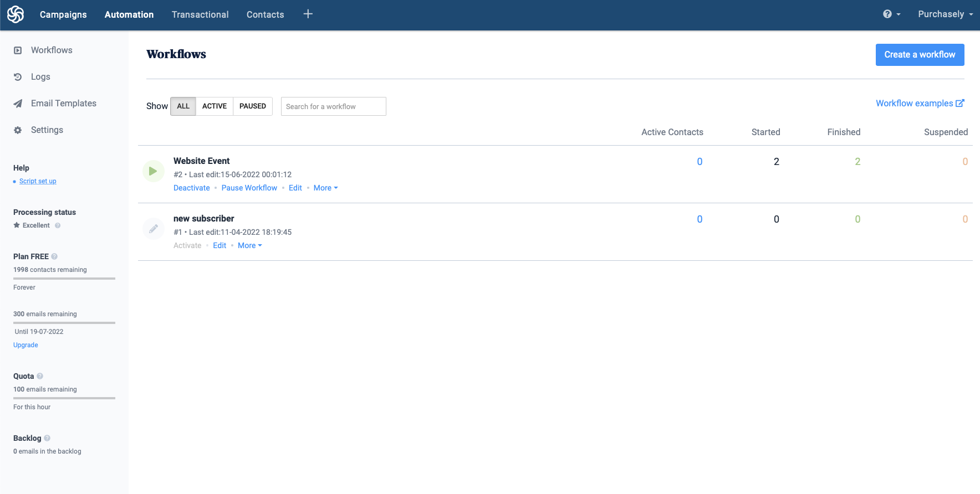Screen dimensions: 980x494
Task: Click the info icon next to Excellent status
Action: pos(58,225)
